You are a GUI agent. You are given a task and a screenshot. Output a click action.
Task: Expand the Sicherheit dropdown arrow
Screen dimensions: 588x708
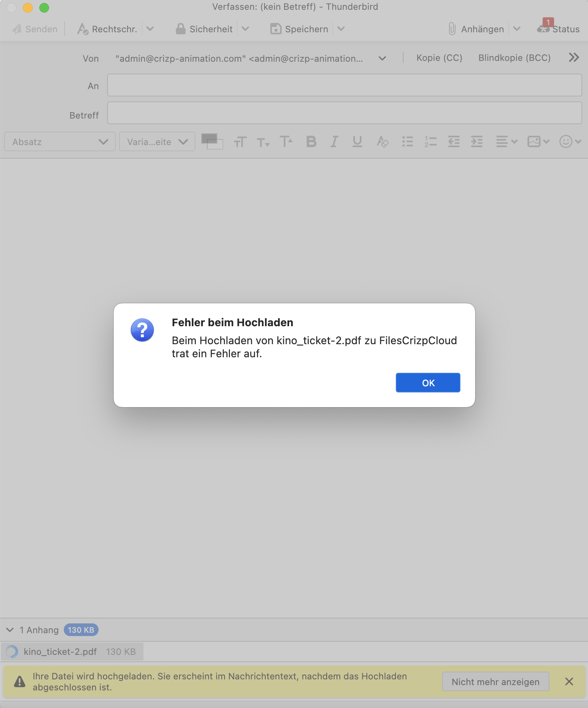(245, 29)
